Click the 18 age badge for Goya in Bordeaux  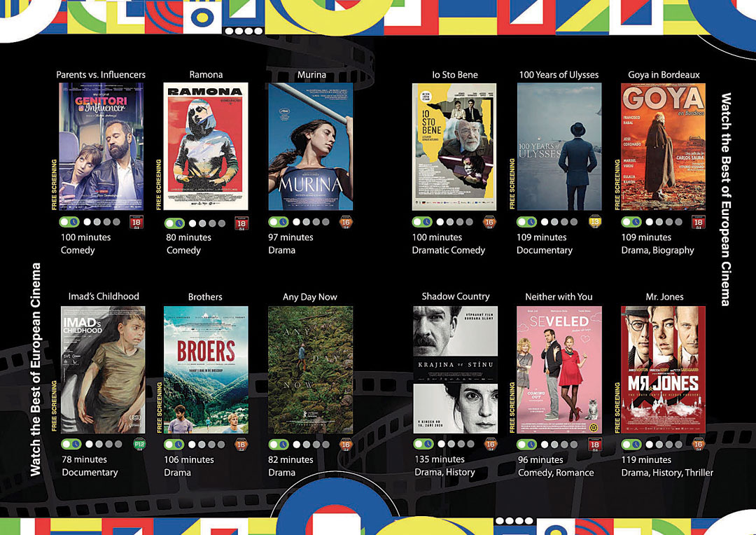[698, 222]
